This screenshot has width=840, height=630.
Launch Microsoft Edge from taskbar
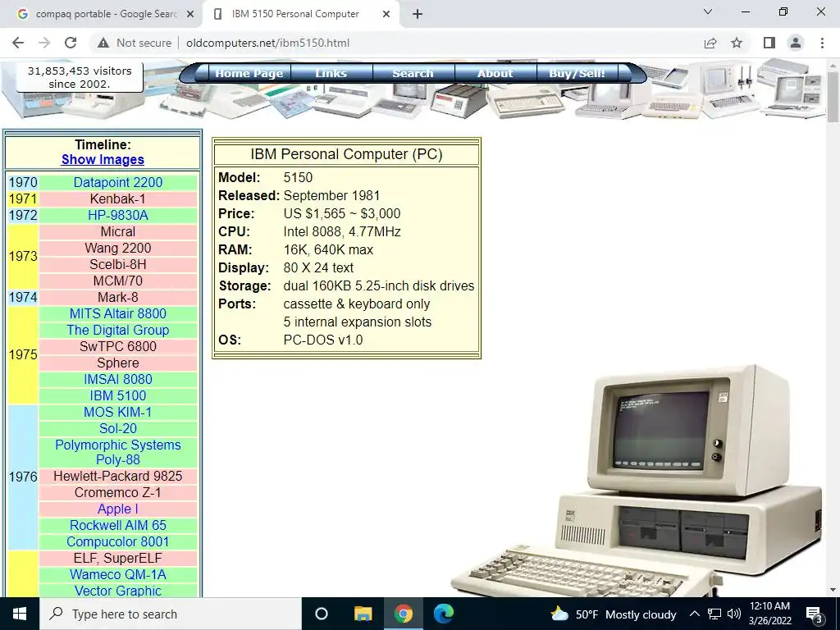[444, 614]
